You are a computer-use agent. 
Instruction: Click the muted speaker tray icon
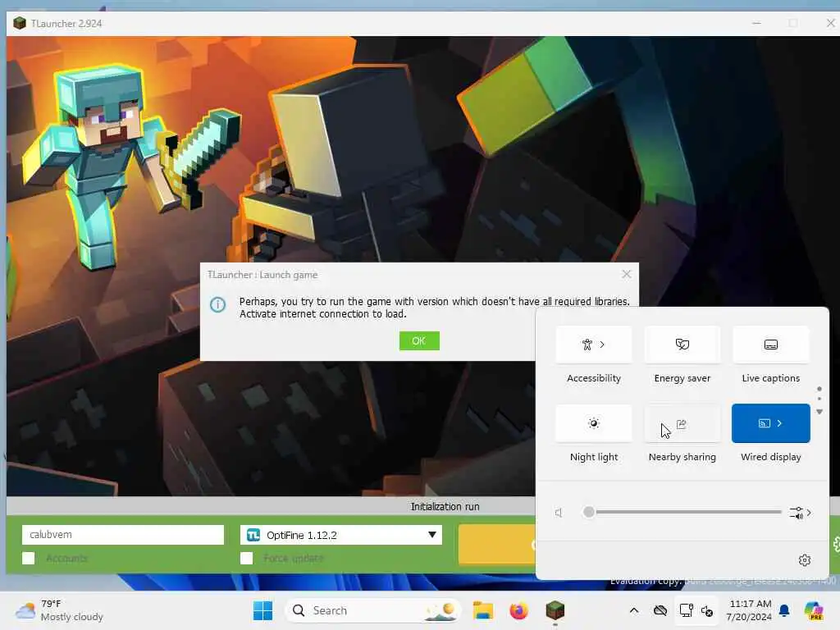point(706,610)
